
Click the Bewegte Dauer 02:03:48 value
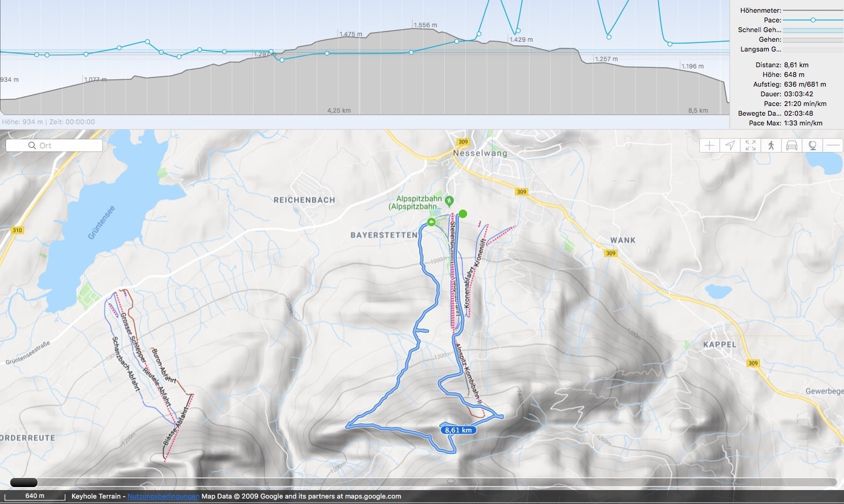(798, 113)
